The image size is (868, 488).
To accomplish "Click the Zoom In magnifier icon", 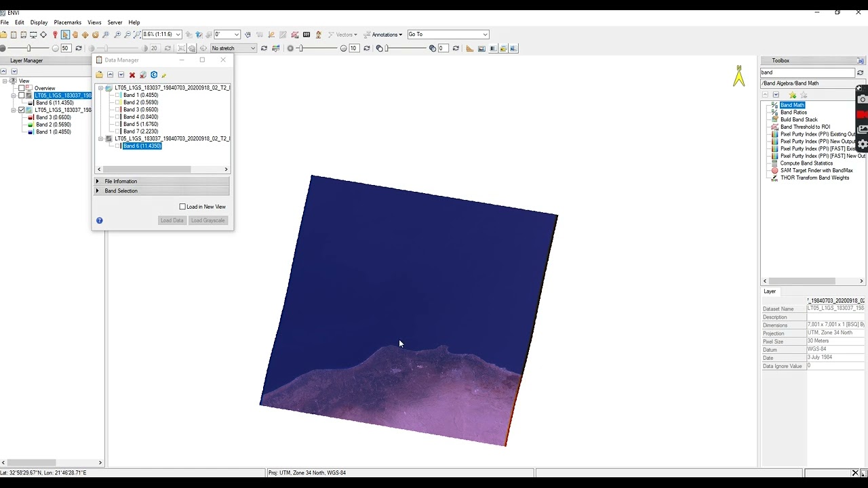I will point(117,35).
